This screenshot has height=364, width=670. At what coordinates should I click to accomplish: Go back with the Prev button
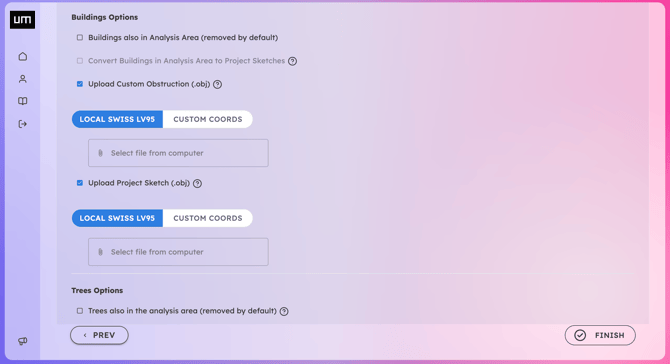coord(99,335)
